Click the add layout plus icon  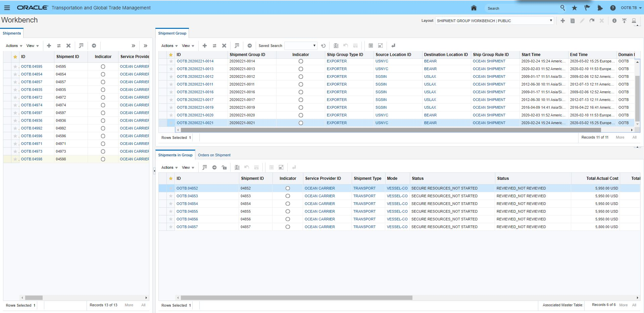point(562,21)
